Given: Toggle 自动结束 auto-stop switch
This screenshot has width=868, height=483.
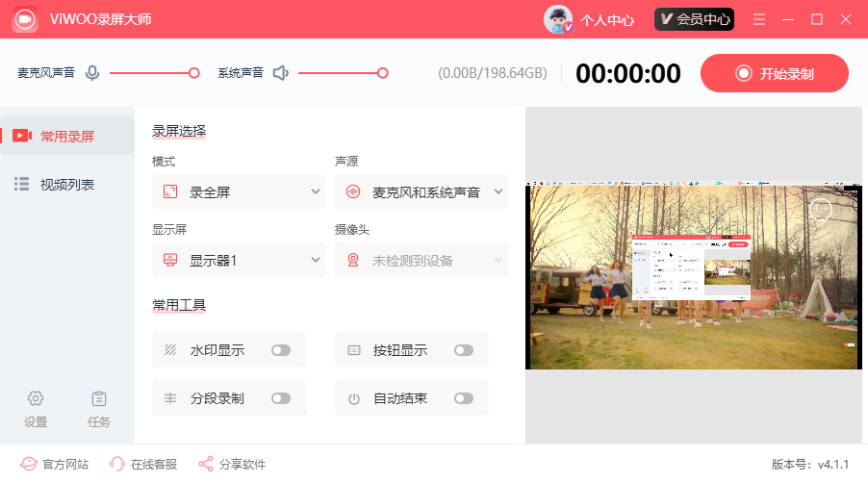Looking at the screenshot, I should click(464, 398).
